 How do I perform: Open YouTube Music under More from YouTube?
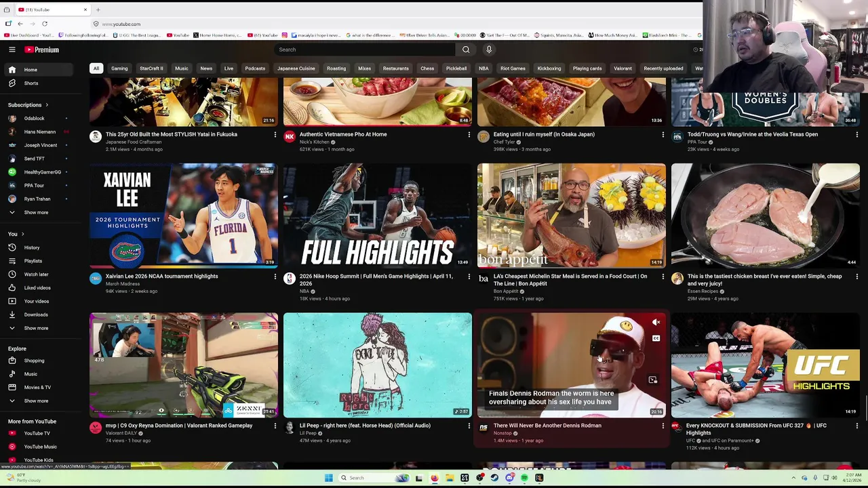(x=41, y=447)
